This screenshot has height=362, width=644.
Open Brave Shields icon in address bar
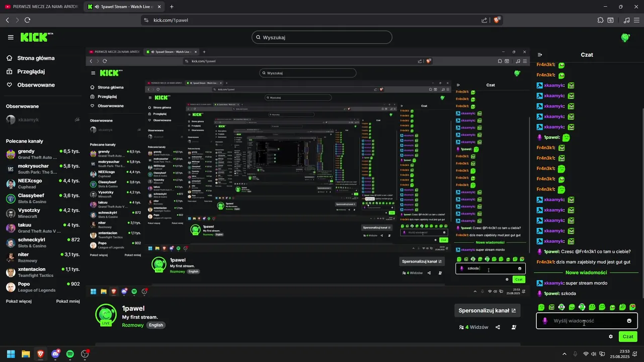pos(497,20)
